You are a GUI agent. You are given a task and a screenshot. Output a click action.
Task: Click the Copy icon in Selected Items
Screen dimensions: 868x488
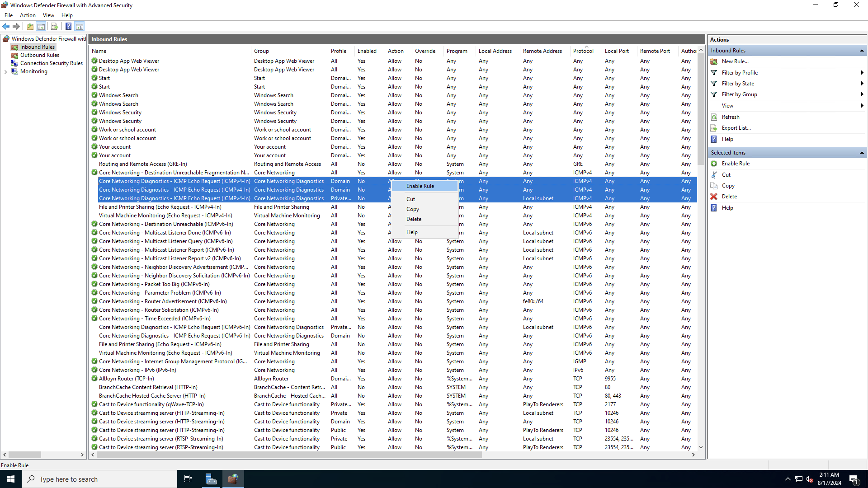[x=714, y=186]
